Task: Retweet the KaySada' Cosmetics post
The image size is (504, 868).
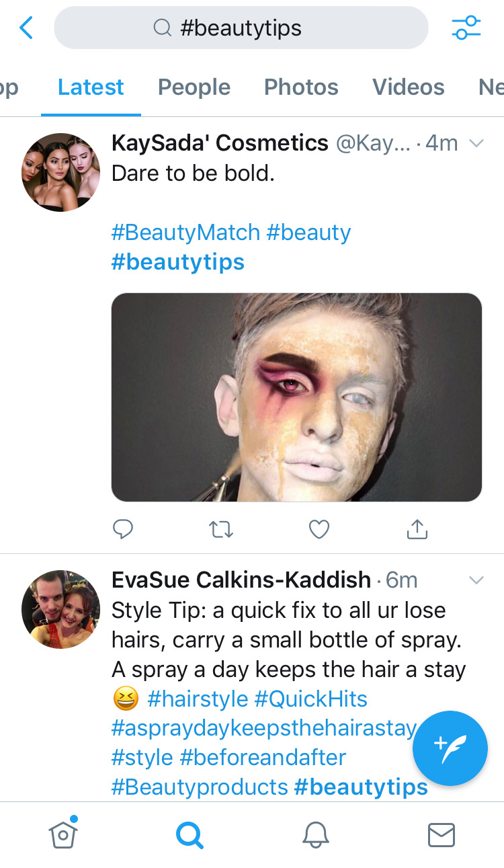Action: tap(221, 529)
